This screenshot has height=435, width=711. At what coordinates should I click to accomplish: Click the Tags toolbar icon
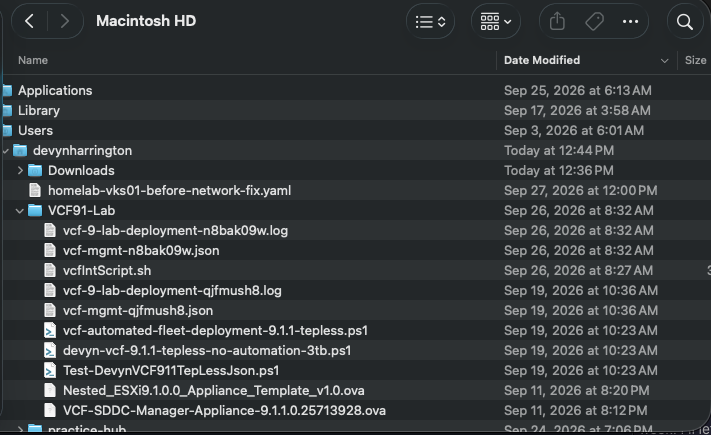(x=594, y=21)
